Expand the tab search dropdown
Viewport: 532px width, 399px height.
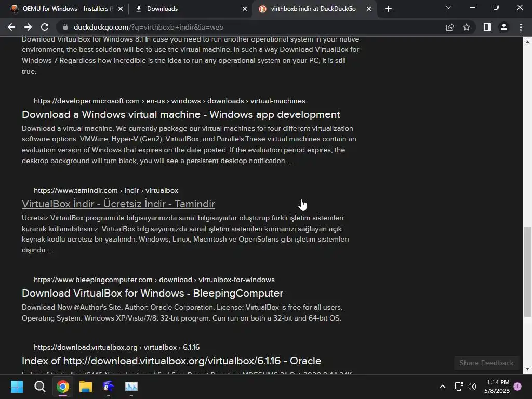448,7
